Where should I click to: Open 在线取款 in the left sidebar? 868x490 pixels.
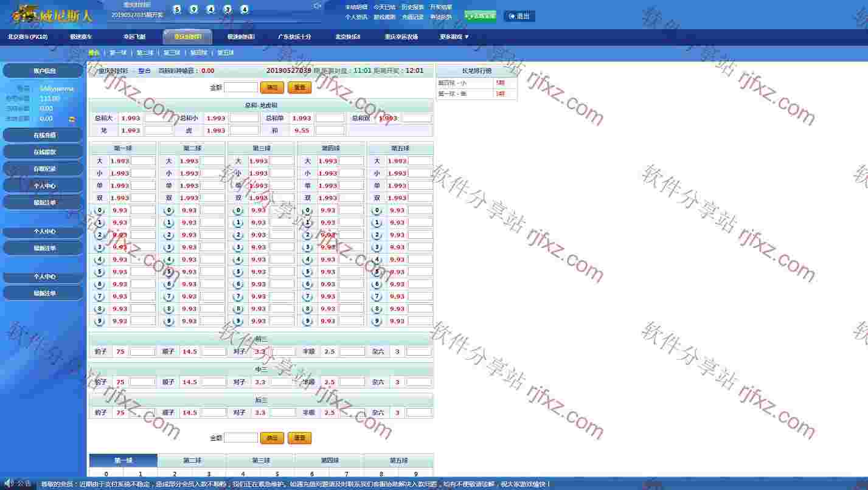[x=43, y=152]
